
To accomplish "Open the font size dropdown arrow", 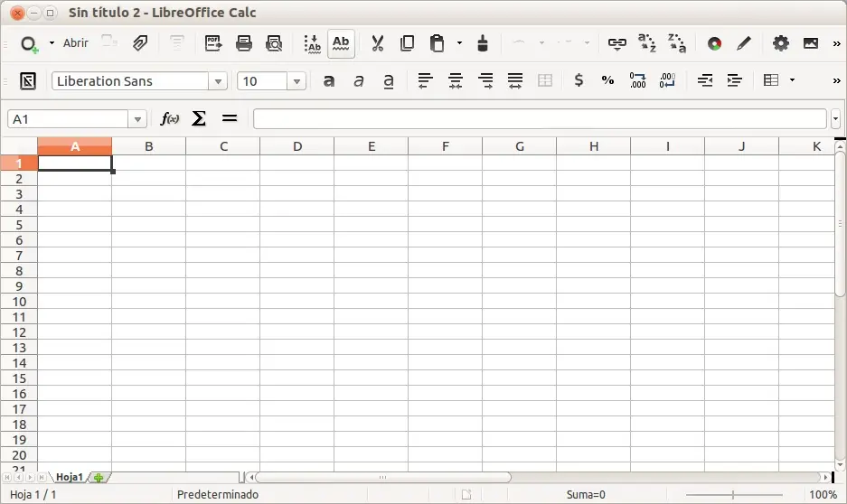I will (x=296, y=81).
